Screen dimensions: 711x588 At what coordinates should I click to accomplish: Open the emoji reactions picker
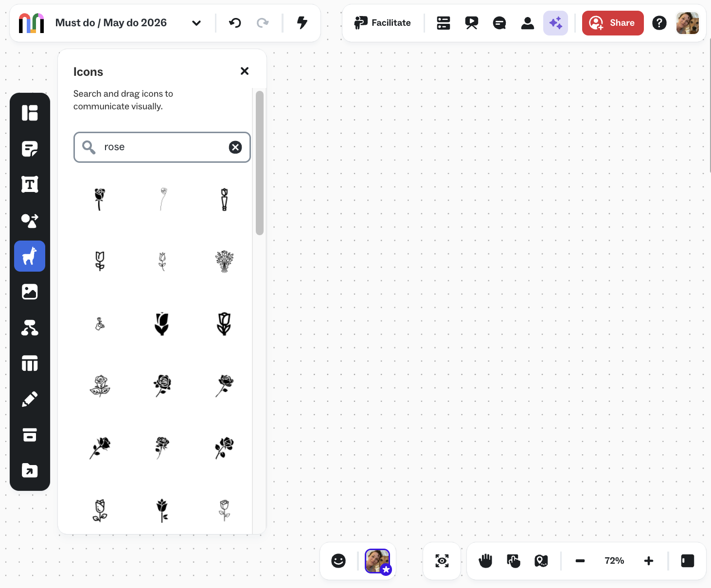338,561
